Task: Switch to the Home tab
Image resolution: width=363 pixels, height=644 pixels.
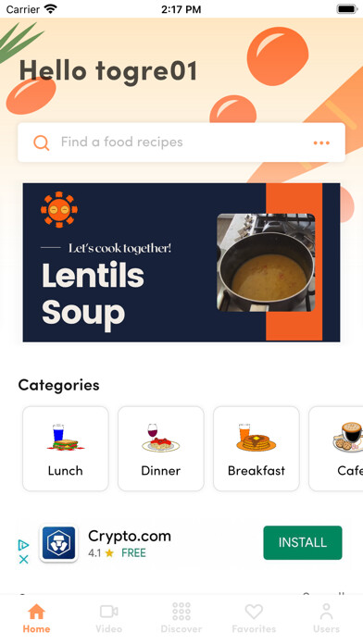Action: pyautogui.click(x=36, y=618)
